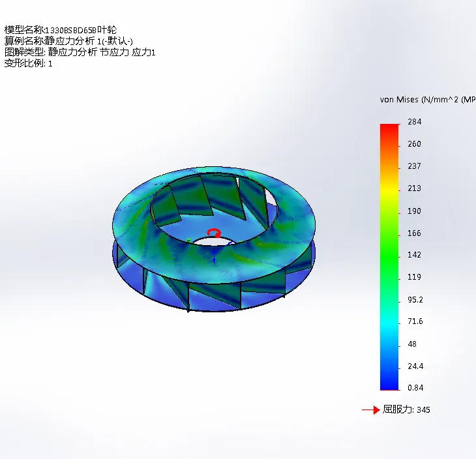Click the maximum legend value 284
This screenshot has height=459, width=476.
click(x=414, y=122)
